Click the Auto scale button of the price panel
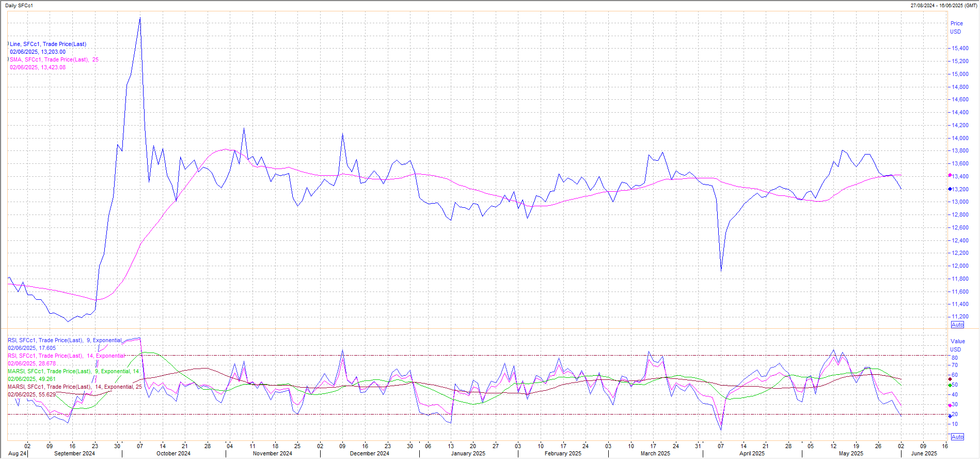Image resolution: width=980 pixels, height=459 pixels. click(957, 325)
